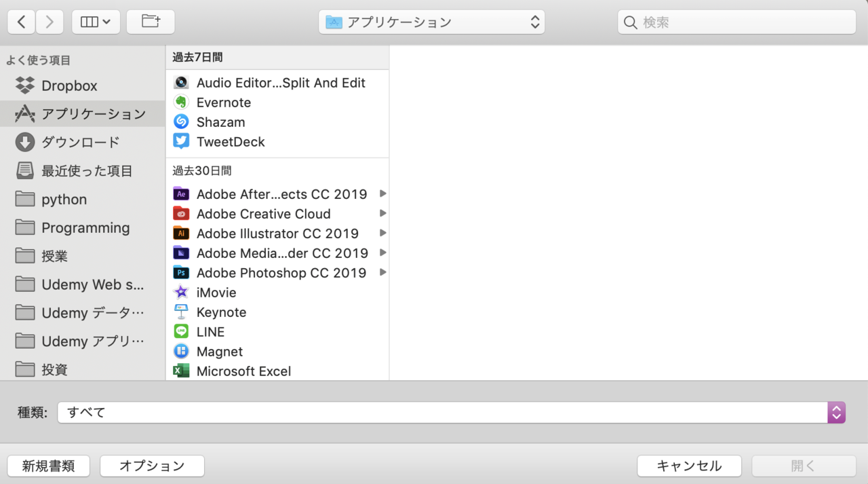Image resolution: width=868 pixels, height=484 pixels.
Task: Open the Dropbox label in sidebar
Action: [69, 86]
